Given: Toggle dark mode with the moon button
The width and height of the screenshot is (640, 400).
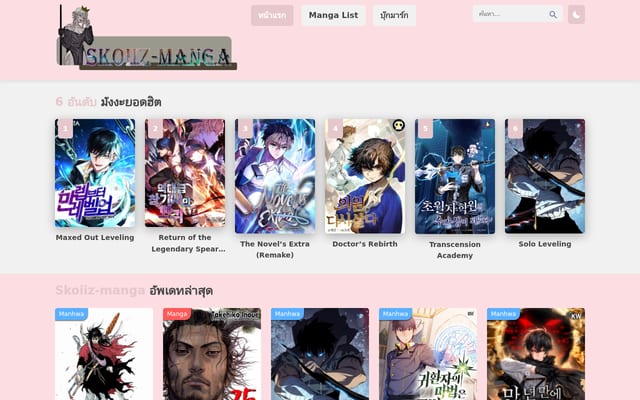Looking at the screenshot, I should pos(576,15).
